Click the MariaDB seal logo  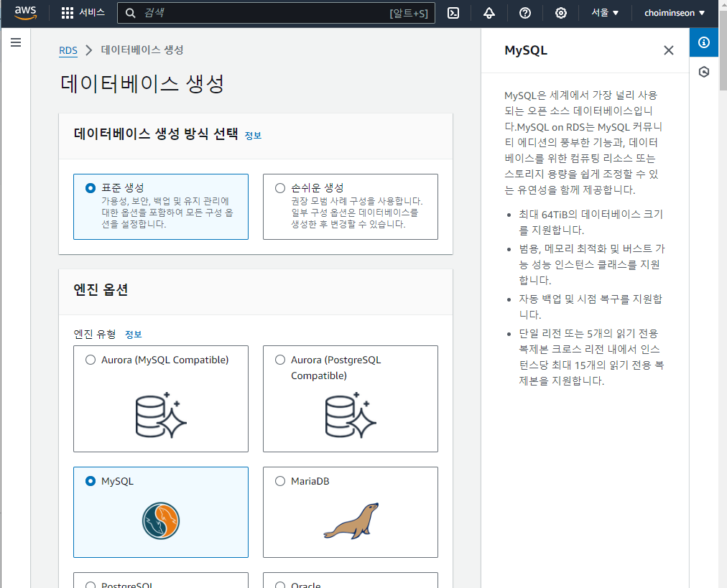coord(351,521)
